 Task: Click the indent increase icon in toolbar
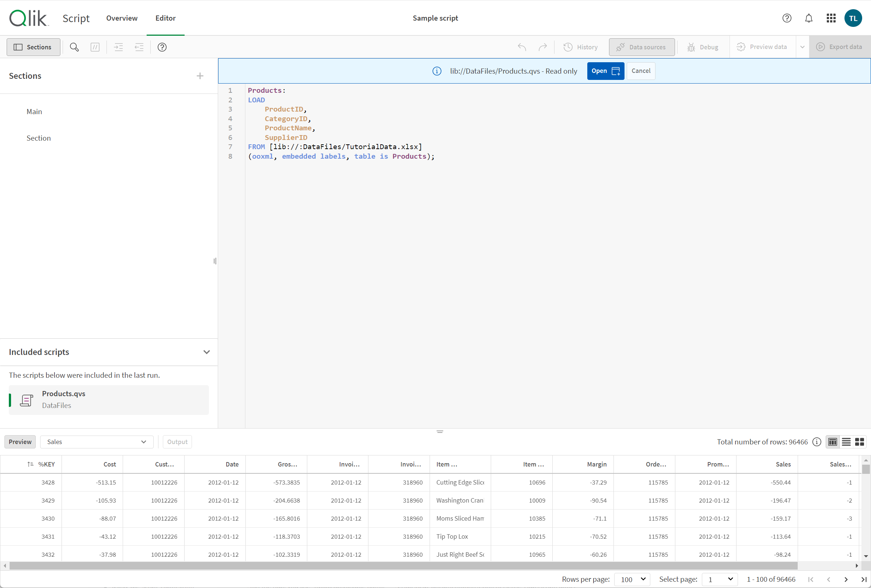118,47
